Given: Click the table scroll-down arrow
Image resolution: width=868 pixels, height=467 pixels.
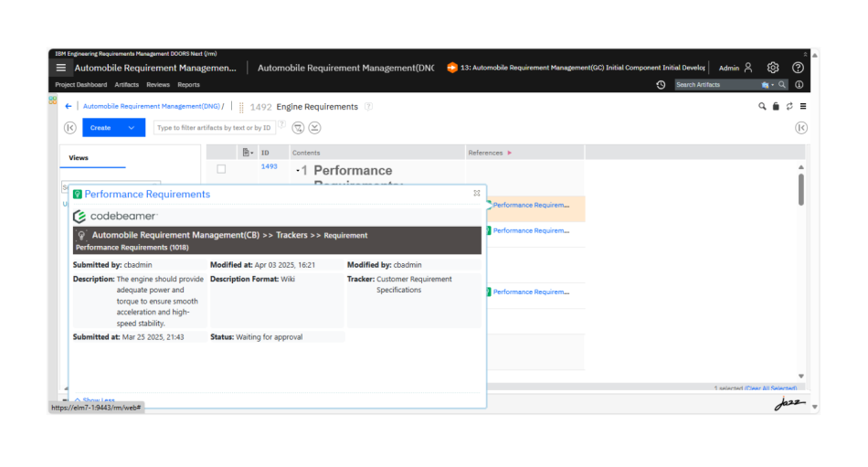Looking at the screenshot, I should 801,377.
